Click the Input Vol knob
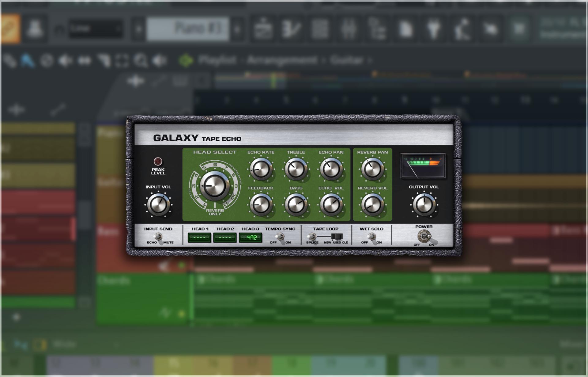Image resolution: width=588 pixels, height=377 pixels. pos(158,204)
